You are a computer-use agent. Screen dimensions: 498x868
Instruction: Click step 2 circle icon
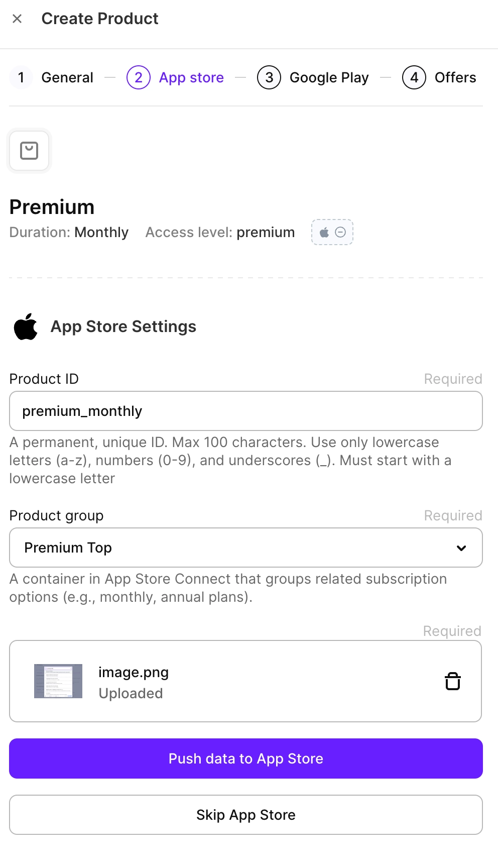click(x=139, y=77)
